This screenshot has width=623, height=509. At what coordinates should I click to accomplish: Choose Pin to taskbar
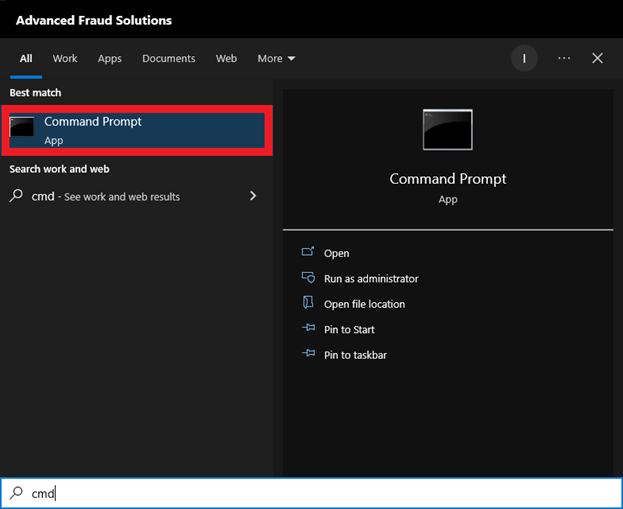click(355, 355)
